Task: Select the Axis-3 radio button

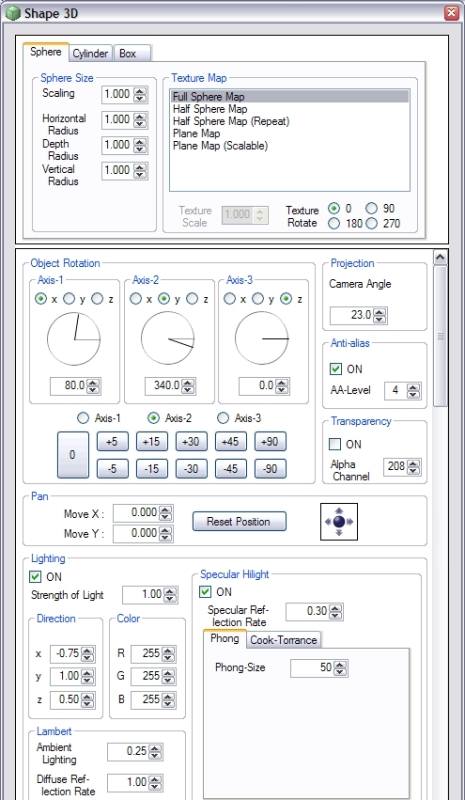Action: pos(223,418)
